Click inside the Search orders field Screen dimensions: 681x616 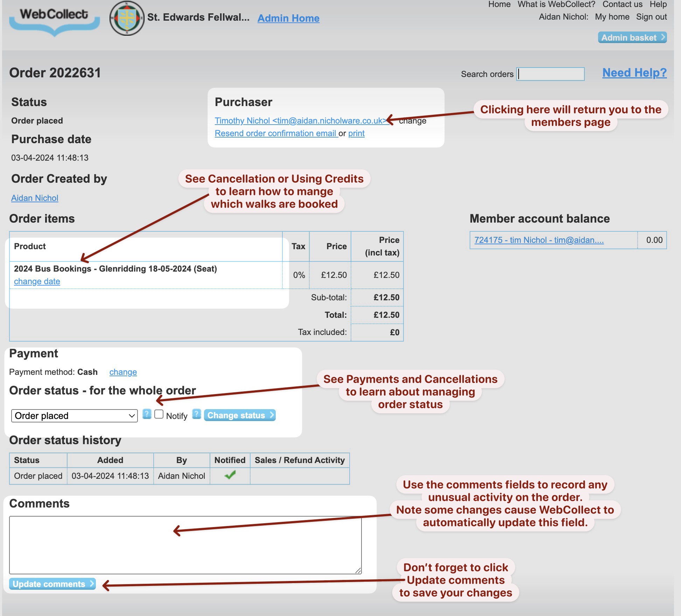[x=550, y=74]
